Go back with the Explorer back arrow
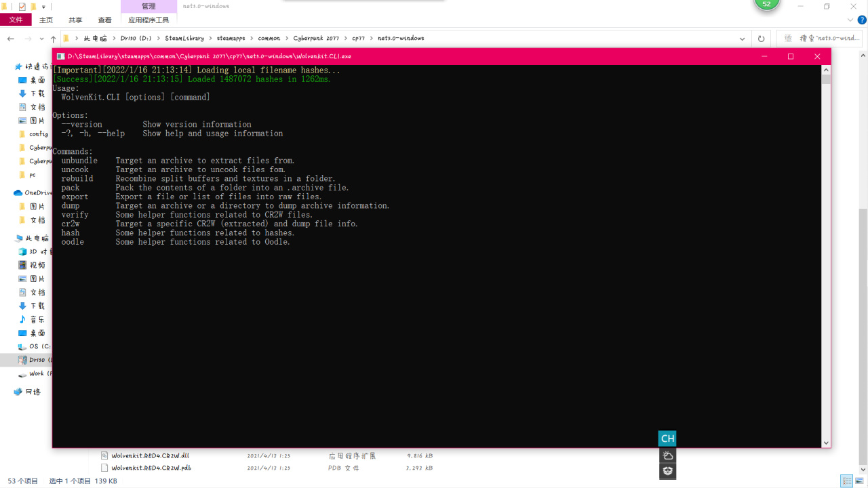 [11, 39]
